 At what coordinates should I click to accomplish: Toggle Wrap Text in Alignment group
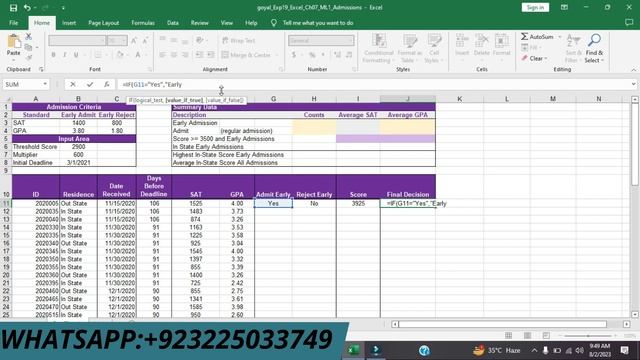[x=239, y=40]
